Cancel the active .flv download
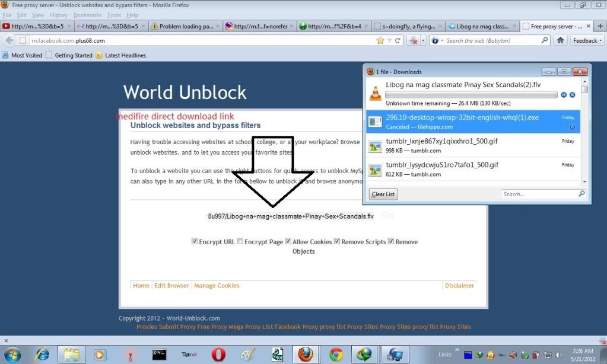607x364 pixels. [572, 95]
